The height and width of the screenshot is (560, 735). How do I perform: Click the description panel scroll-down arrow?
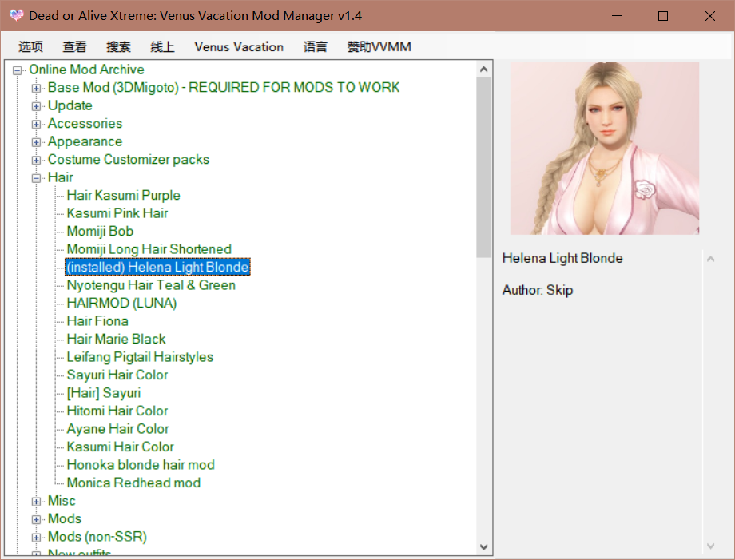[710, 546]
